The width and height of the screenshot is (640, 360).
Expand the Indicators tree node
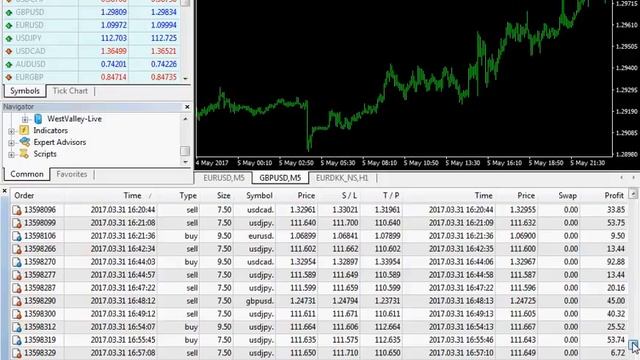coord(11,131)
